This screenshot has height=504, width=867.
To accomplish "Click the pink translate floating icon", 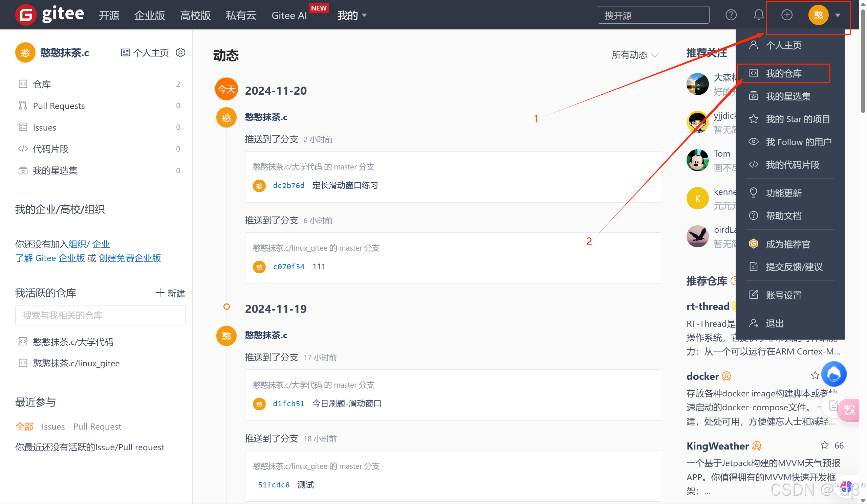I will pyautogui.click(x=849, y=410).
